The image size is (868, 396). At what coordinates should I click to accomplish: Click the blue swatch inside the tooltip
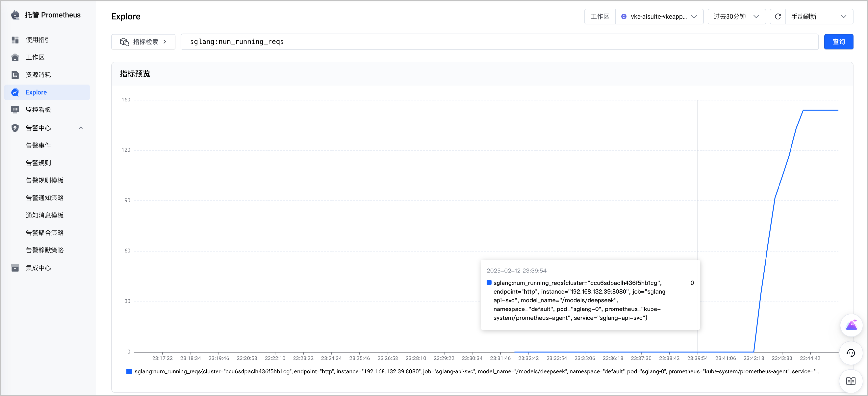click(x=489, y=283)
